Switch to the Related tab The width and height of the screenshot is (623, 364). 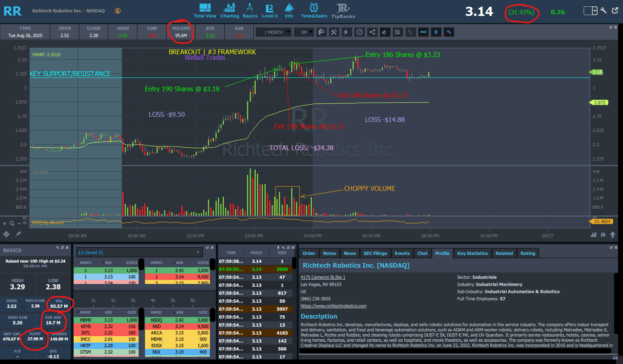(x=504, y=253)
